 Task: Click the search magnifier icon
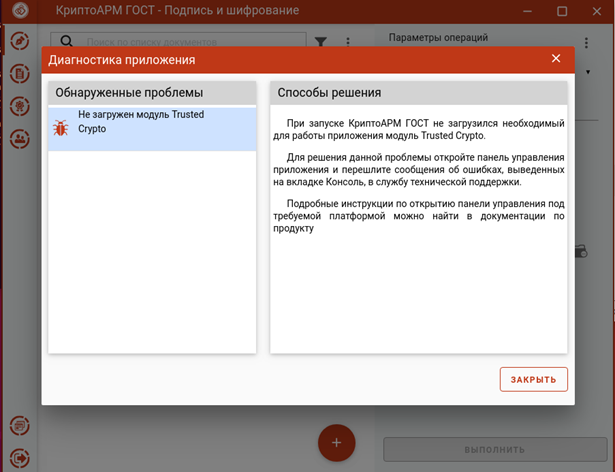pyautogui.click(x=67, y=41)
